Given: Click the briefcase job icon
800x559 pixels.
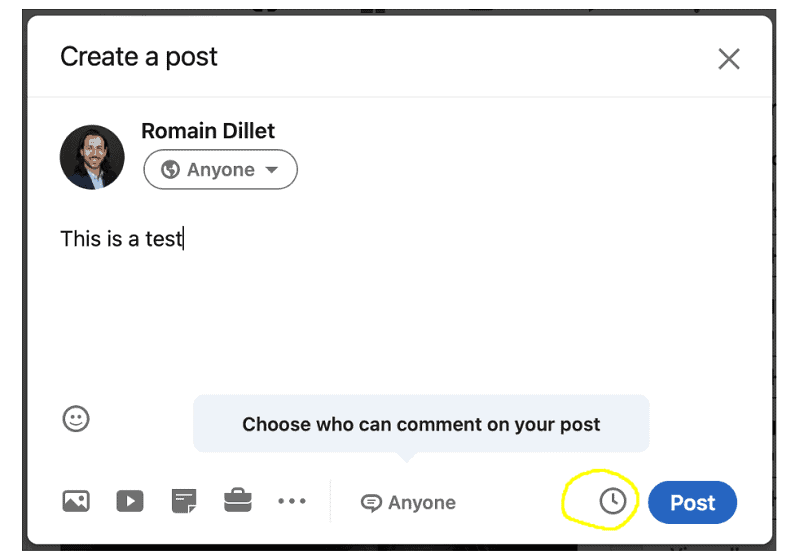Looking at the screenshot, I should click(238, 500).
